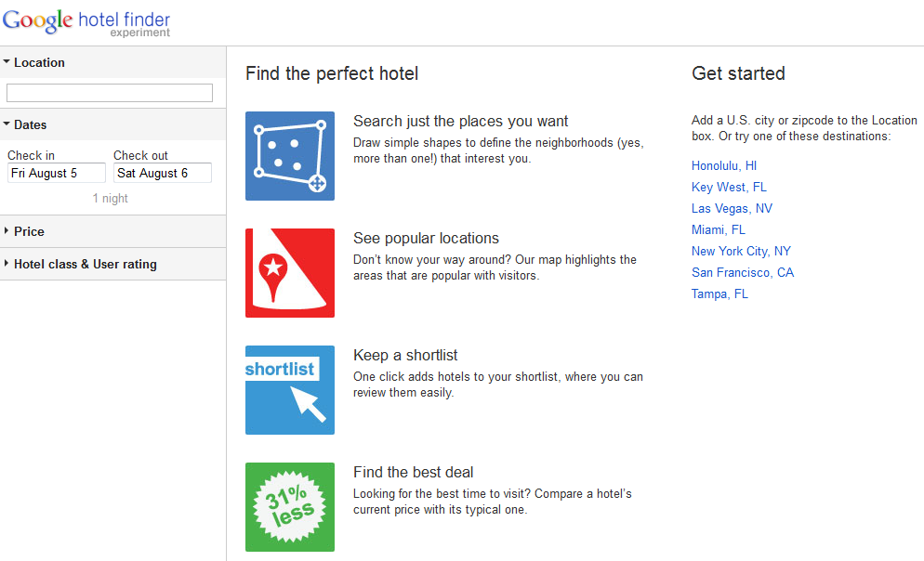Image resolution: width=924 pixels, height=561 pixels.
Task: Click the Search just the places heading
Action: [460, 122]
